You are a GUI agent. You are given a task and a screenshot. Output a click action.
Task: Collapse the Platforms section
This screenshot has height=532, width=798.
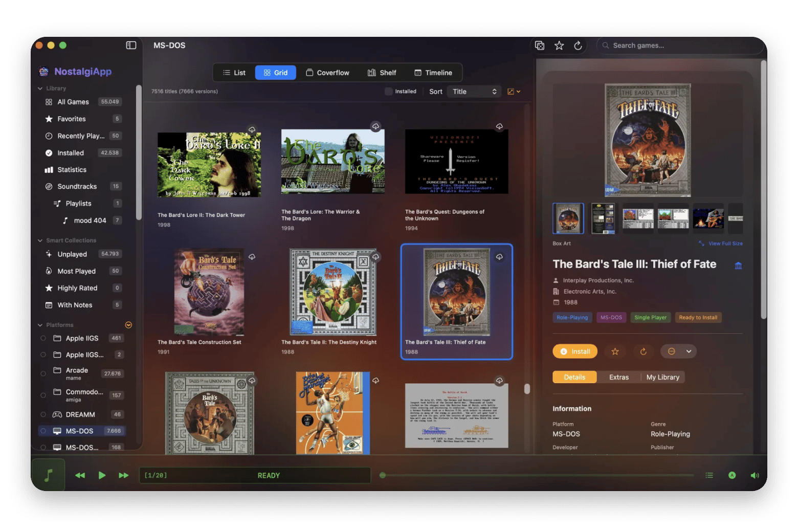(x=40, y=325)
